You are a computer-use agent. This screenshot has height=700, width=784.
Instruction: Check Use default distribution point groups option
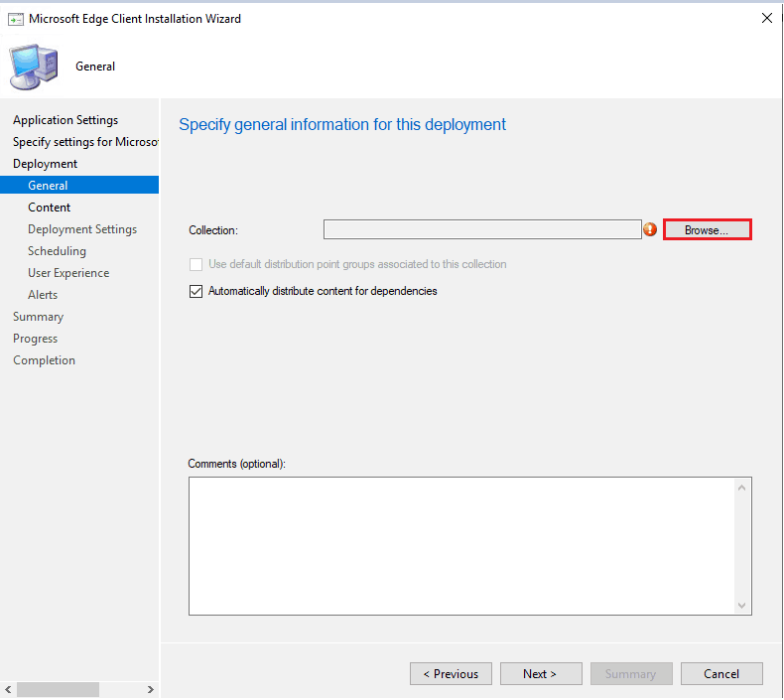tap(196, 264)
